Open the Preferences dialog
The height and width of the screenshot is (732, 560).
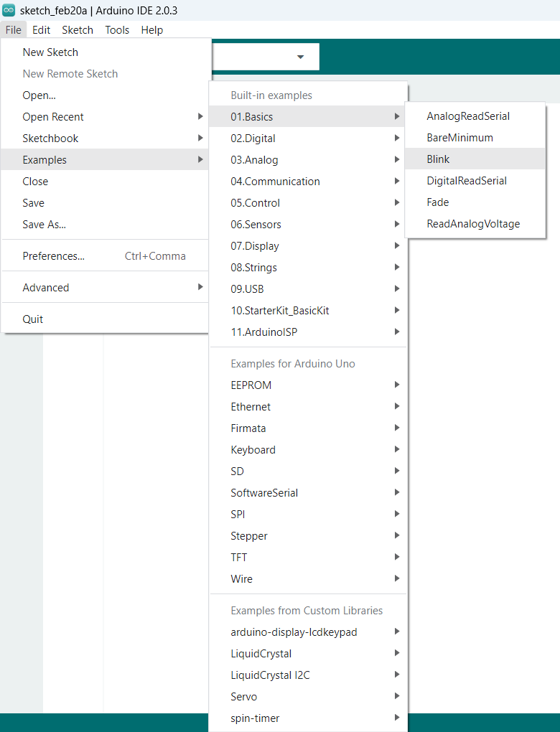coord(54,256)
